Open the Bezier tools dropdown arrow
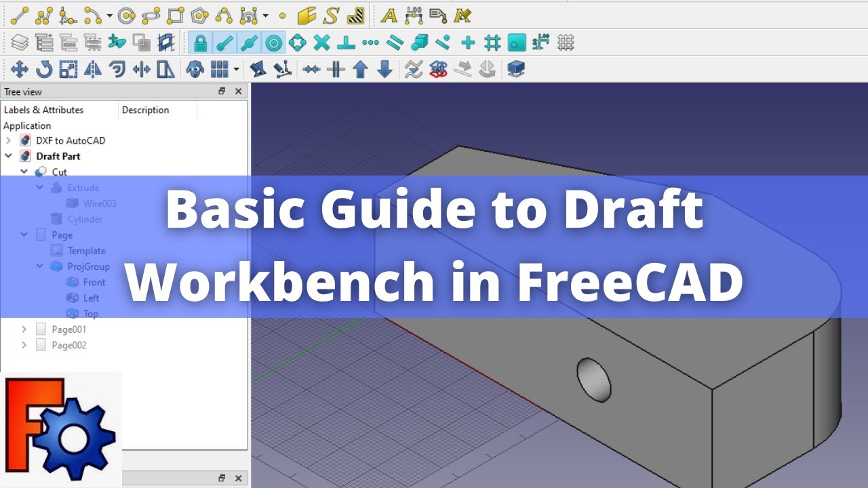Image resolution: width=868 pixels, height=488 pixels. (265, 15)
